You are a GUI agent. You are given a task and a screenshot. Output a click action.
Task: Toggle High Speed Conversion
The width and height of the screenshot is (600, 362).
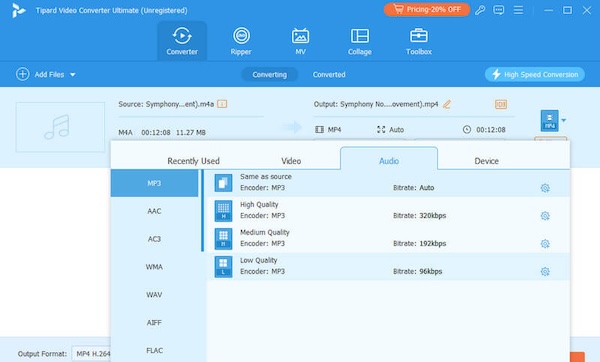point(535,74)
